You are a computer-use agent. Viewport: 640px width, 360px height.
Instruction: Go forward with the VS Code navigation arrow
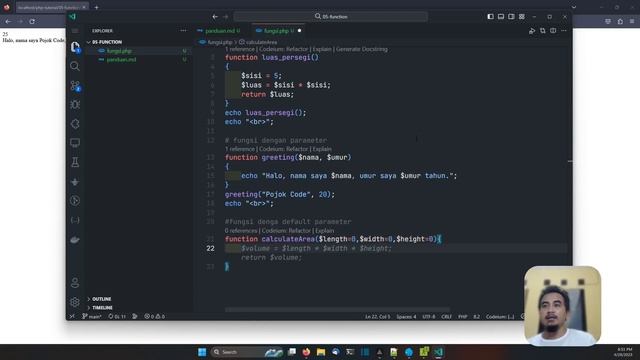pos(226,17)
